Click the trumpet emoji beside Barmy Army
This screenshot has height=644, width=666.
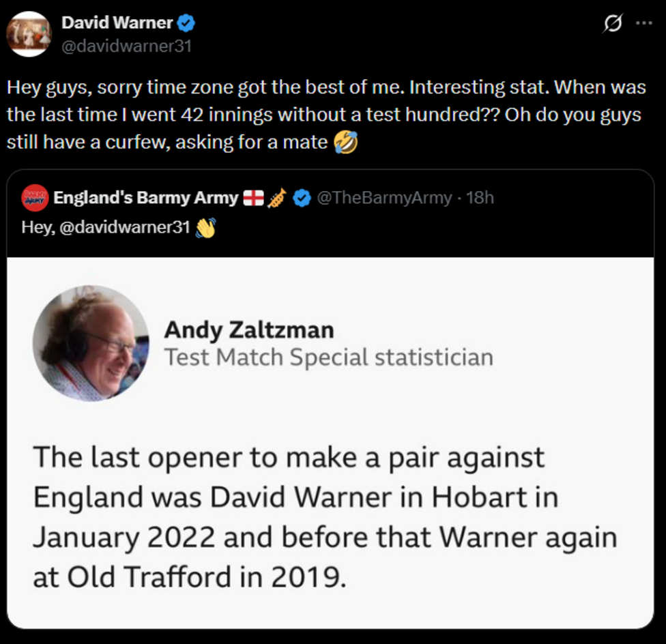pos(277,198)
